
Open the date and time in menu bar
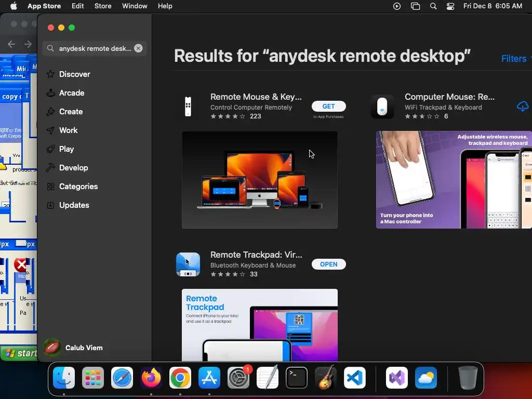pos(493,6)
